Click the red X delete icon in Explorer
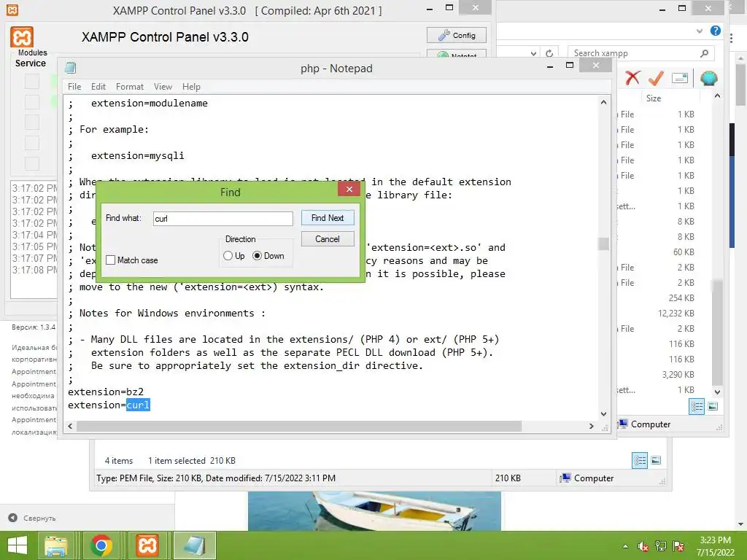Image resolution: width=747 pixels, height=560 pixels. (632, 77)
